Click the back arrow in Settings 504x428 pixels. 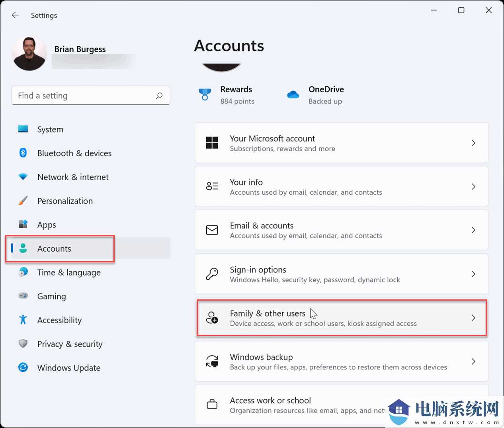pyautogui.click(x=16, y=15)
